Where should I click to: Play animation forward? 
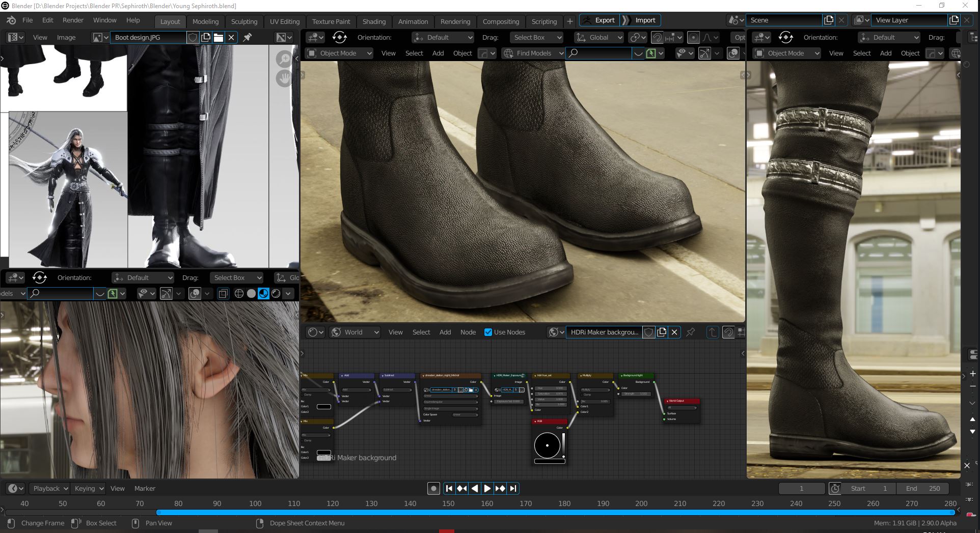(487, 488)
